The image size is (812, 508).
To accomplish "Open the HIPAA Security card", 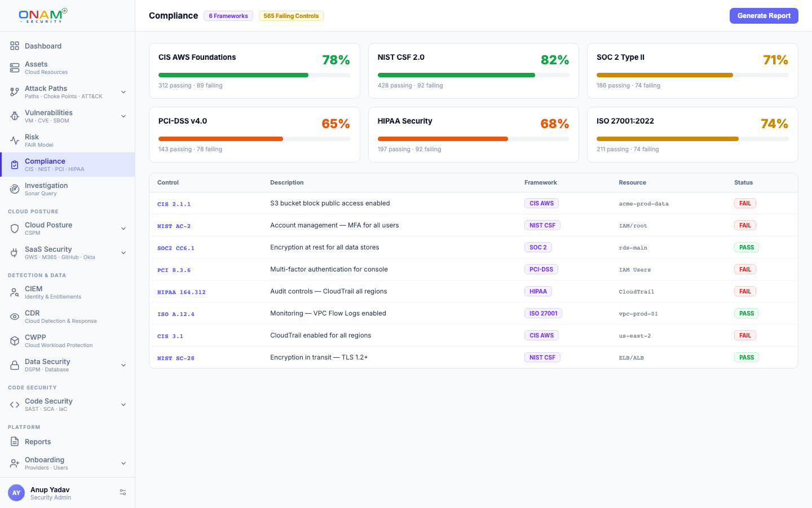I will click(474, 135).
